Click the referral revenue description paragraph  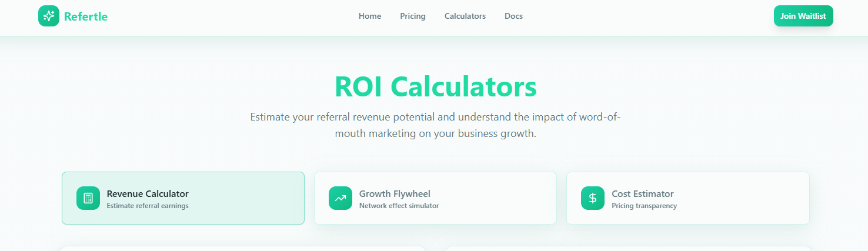(x=435, y=125)
